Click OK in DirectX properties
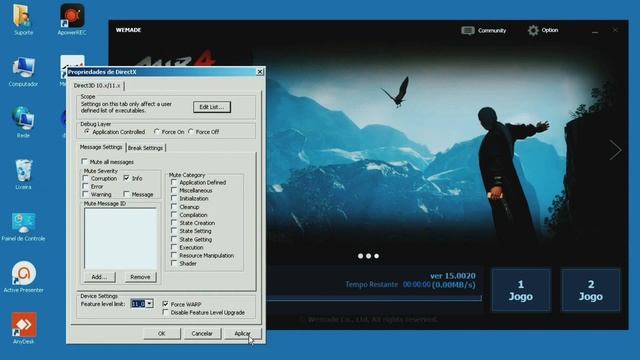640x360 pixels. (x=162, y=333)
